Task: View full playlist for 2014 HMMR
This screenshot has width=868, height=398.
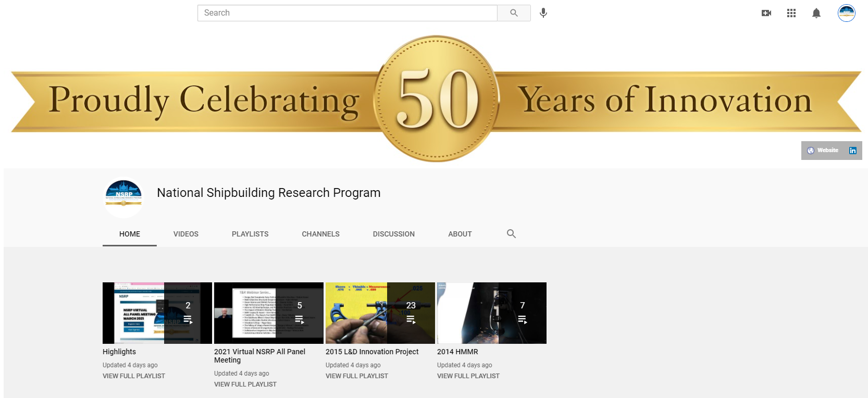Action: point(468,376)
